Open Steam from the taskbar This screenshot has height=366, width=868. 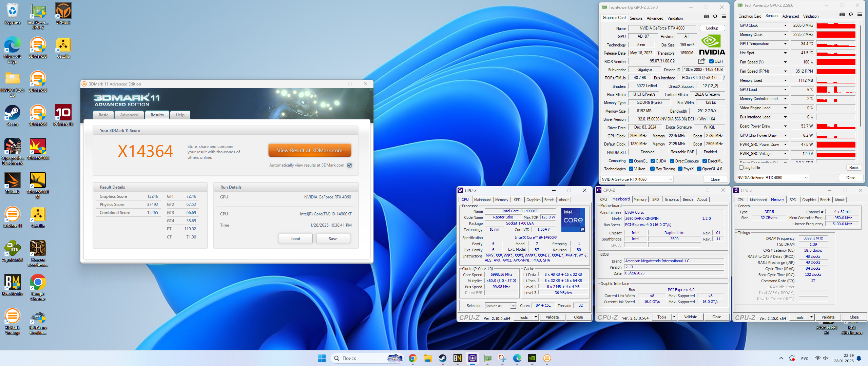pyautogui.click(x=442, y=358)
